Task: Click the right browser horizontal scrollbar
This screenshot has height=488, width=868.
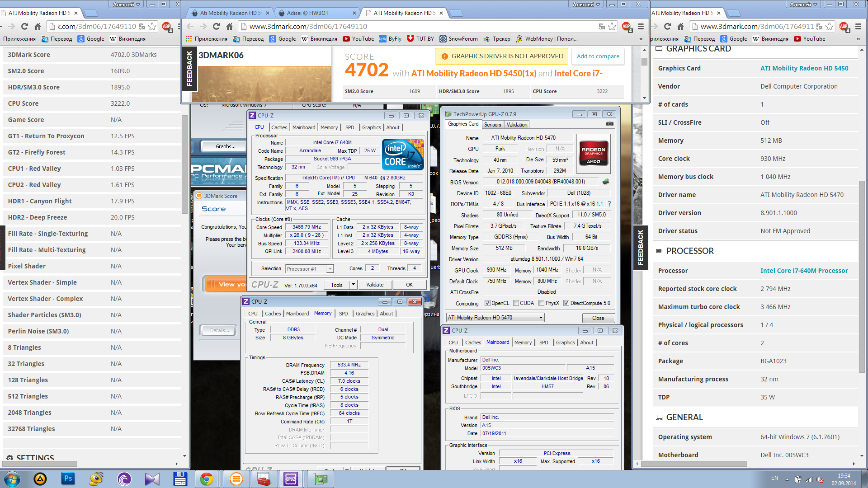Action: [693, 464]
